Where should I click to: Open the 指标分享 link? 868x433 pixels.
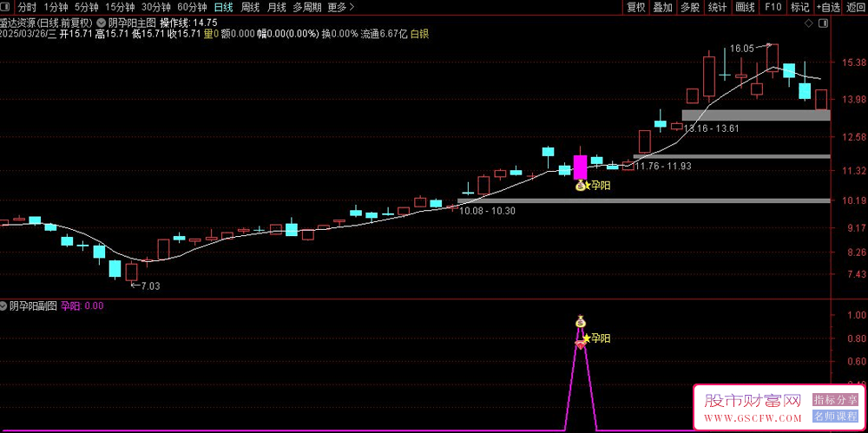[833, 399]
